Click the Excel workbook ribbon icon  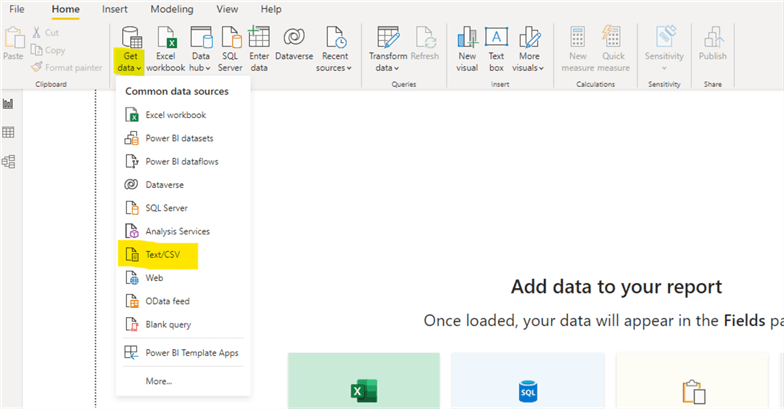pyautogui.click(x=166, y=50)
